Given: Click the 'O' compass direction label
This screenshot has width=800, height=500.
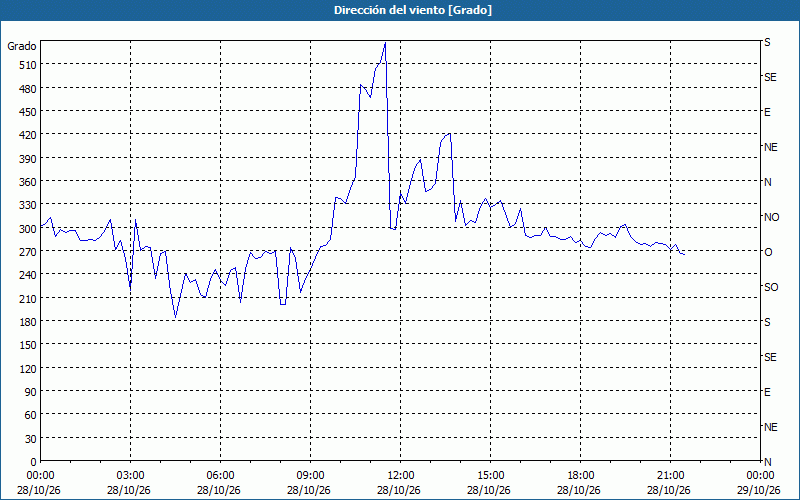Looking at the screenshot, I should click(768, 252).
